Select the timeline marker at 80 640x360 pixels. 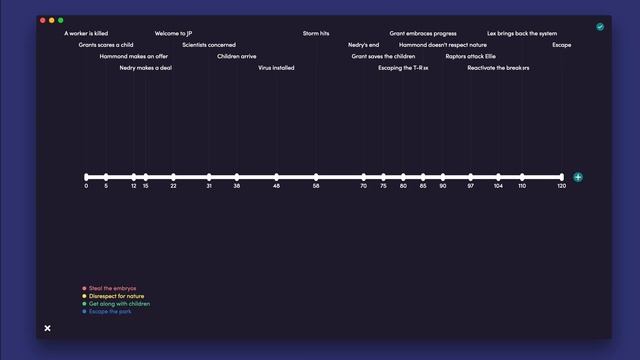click(x=403, y=177)
